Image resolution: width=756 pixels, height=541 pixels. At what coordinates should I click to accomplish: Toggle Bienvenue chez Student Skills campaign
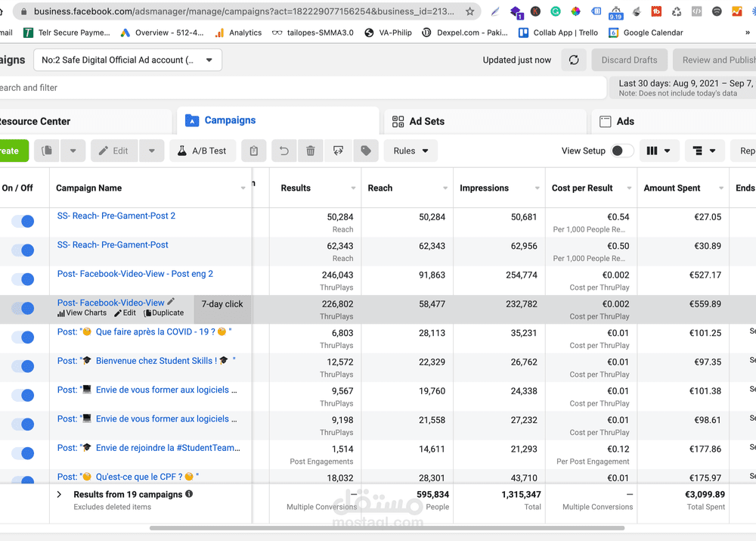click(23, 366)
